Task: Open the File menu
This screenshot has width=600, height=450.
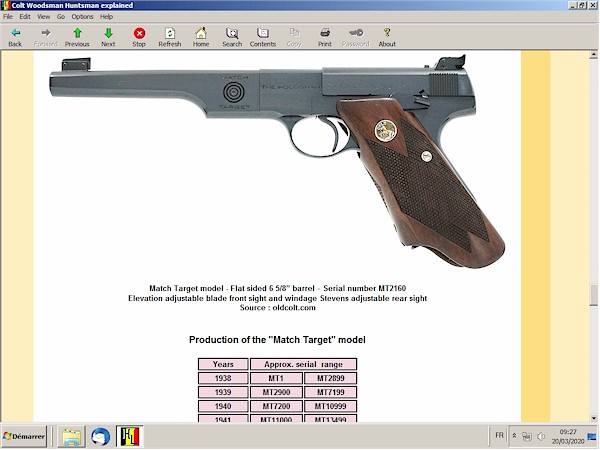Action: click(8, 17)
